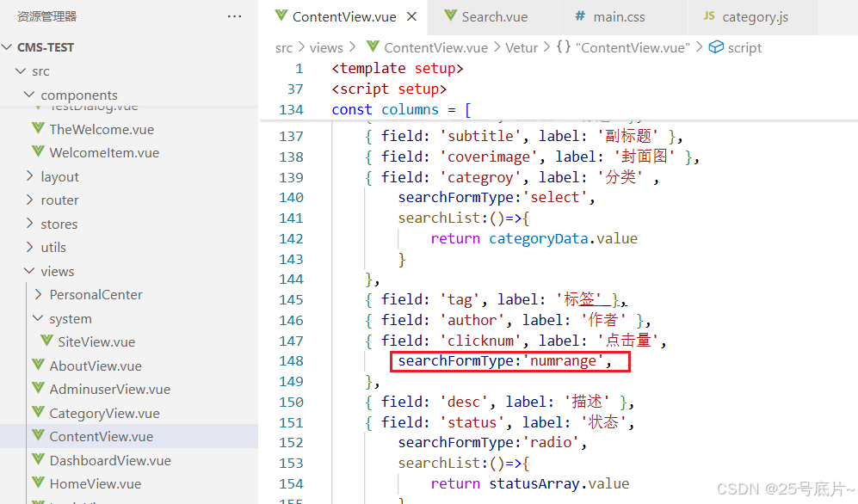
Task: Click the Vue icon beside AdminuserView.vue
Action: pos(38,388)
